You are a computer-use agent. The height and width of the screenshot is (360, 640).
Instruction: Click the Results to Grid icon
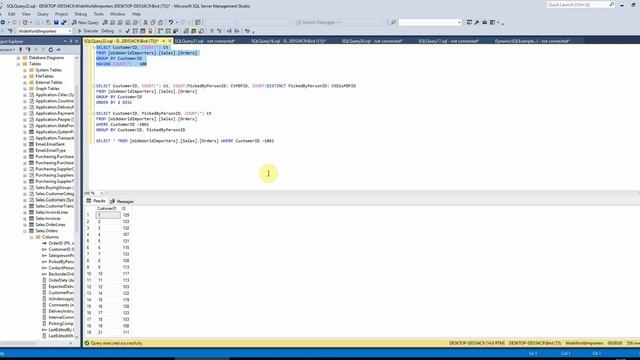193,31
